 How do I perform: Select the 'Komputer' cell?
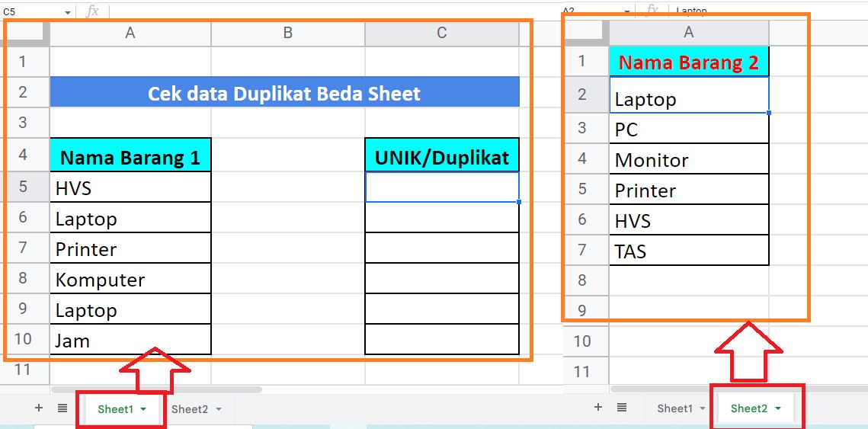click(130, 278)
